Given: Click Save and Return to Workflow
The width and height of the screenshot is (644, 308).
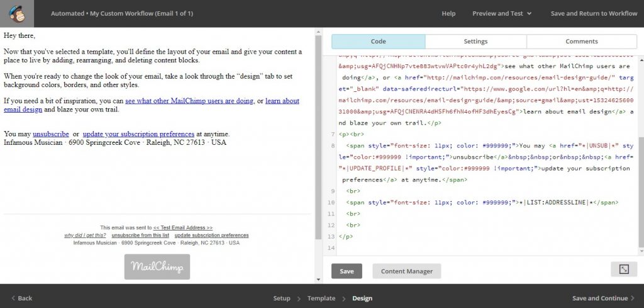Looking at the screenshot, I should point(594,14).
